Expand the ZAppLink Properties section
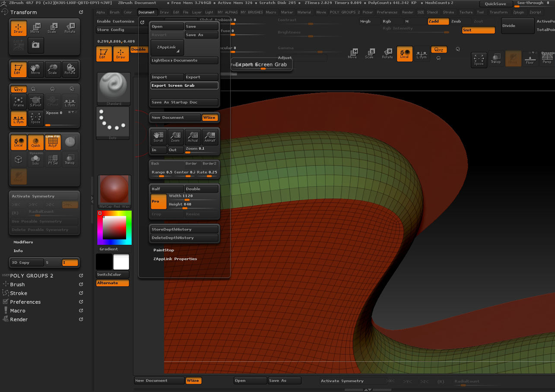 (x=175, y=259)
